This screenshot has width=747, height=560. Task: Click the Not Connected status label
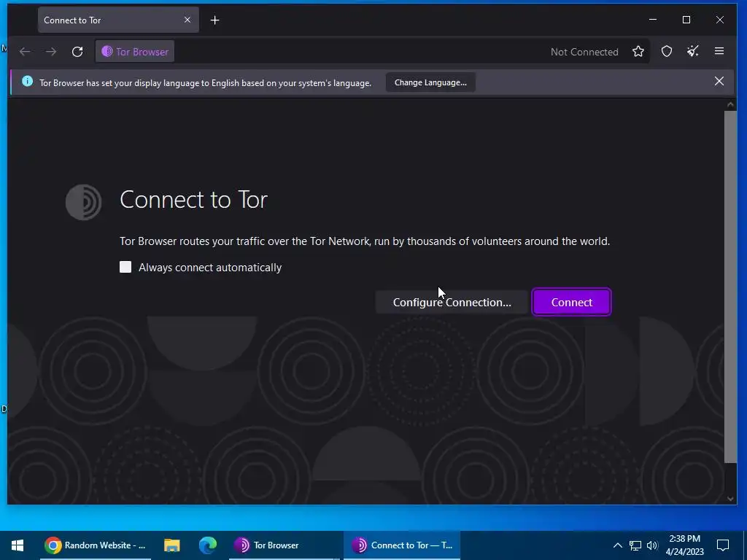point(584,52)
